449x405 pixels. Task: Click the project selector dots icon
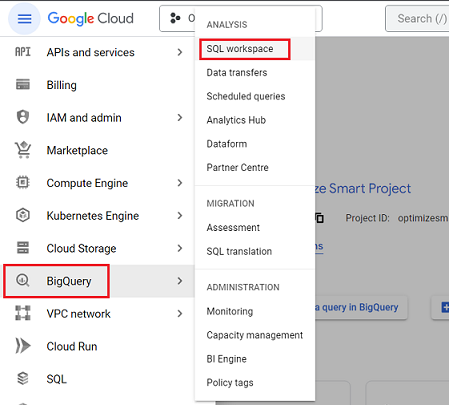[175, 18]
